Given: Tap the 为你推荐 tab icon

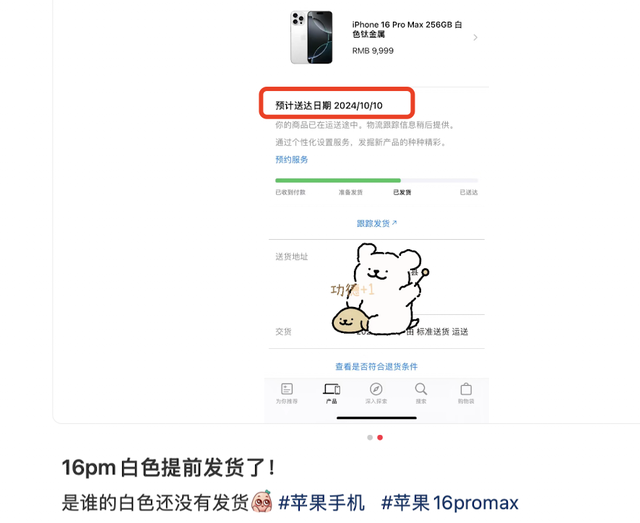Looking at the screenshot, I should [287, 389].
